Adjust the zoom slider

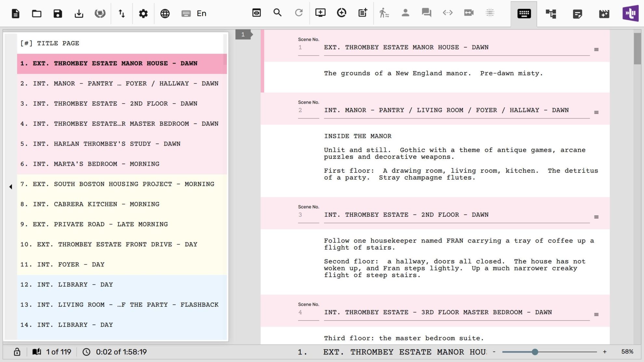pos(535,351)
